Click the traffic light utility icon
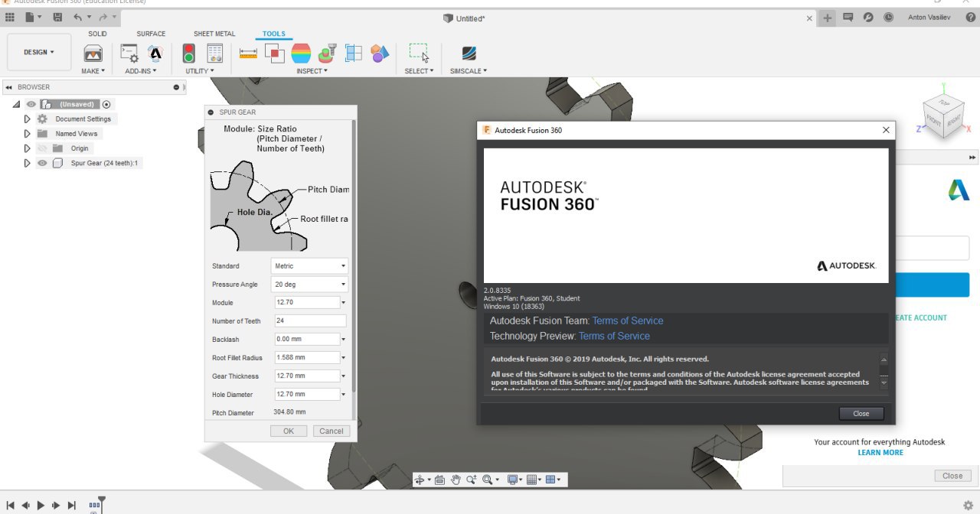 (x=189, y=53)
